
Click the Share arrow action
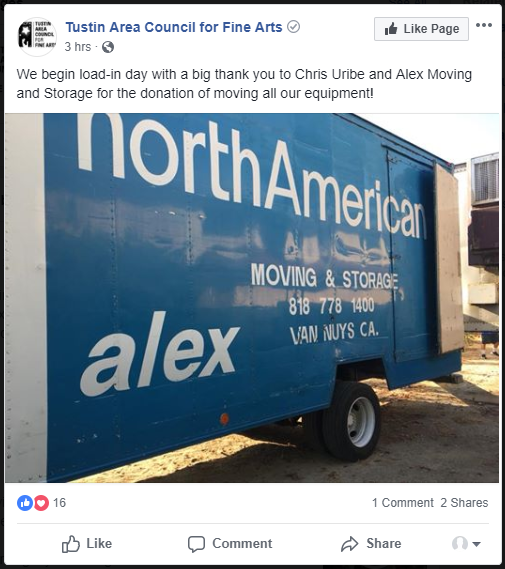tap(371, 544)
